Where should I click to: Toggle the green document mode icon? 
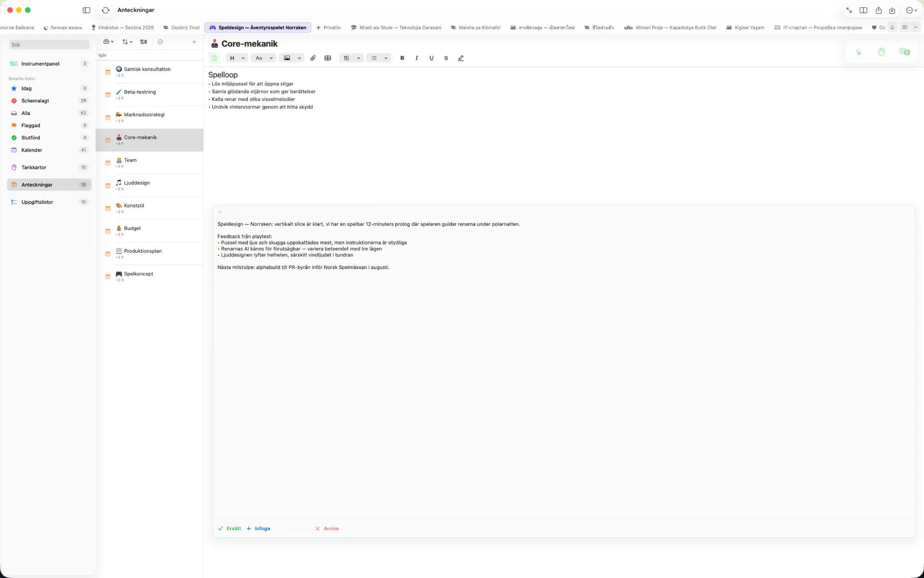(215, 58)
